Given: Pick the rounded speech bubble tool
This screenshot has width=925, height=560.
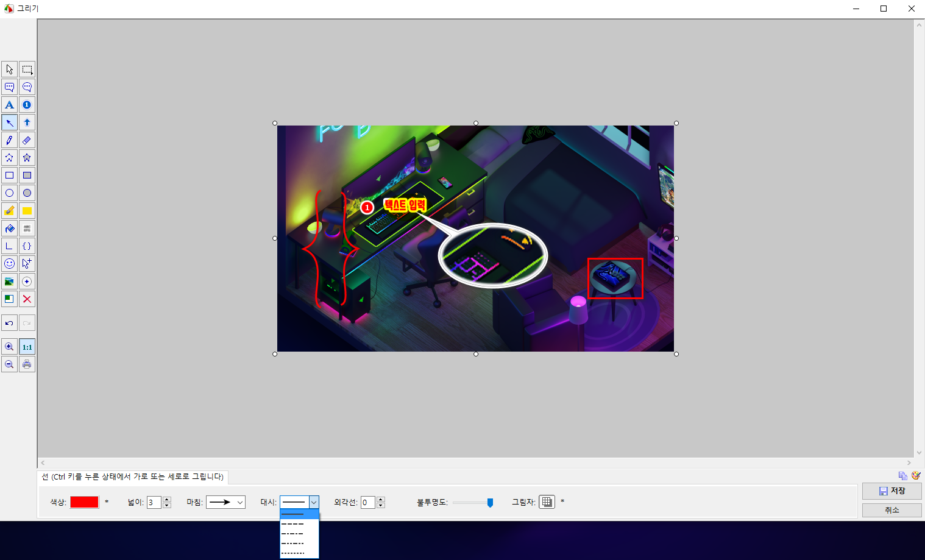Looking at the screenshot, I should [x=27, y=87].
